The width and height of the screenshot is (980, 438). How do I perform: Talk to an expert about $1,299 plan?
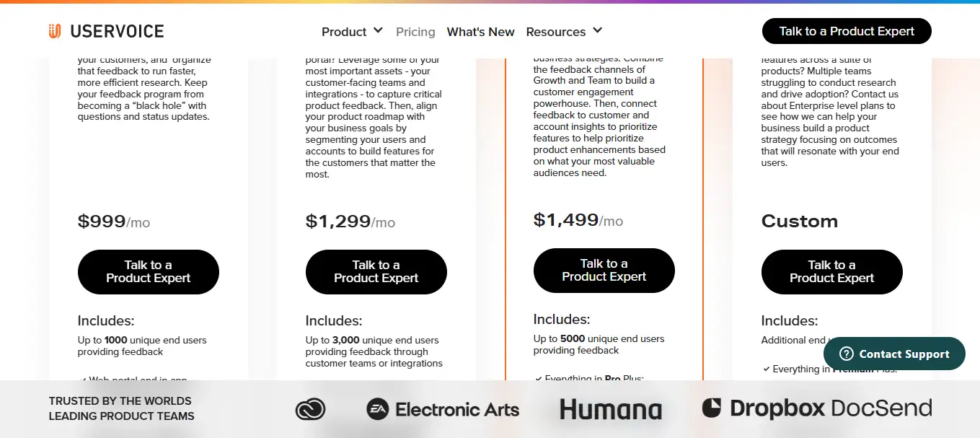[376, 271]
